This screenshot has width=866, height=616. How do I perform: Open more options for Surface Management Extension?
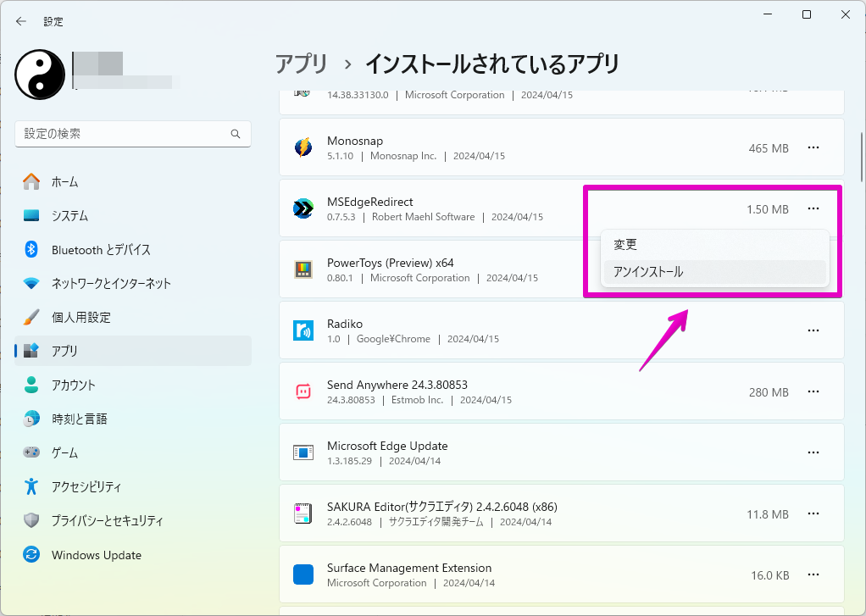pos(813,574)
